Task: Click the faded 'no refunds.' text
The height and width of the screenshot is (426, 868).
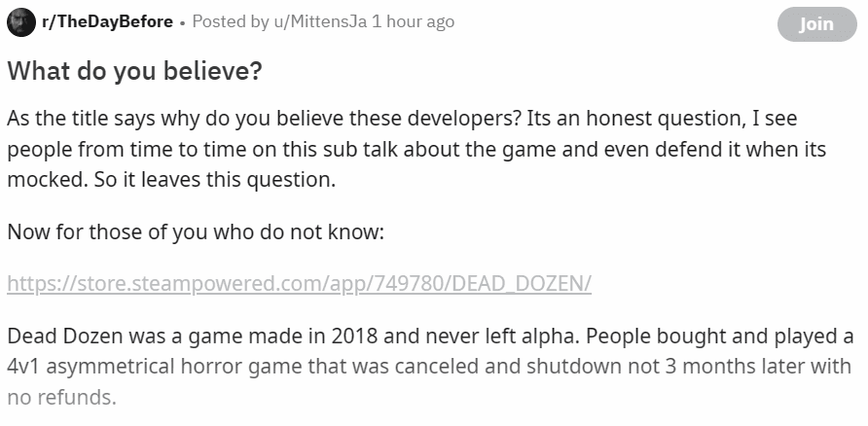Action: (61, 397)
